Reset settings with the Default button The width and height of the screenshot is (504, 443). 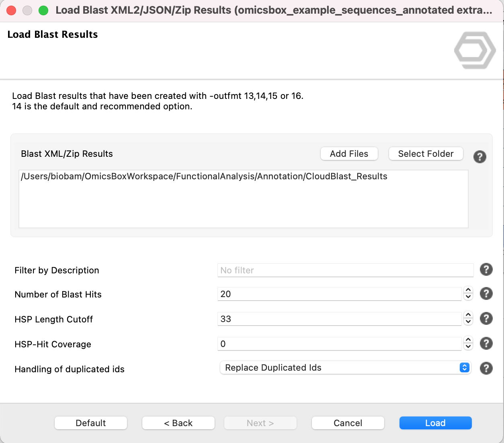[91, 423]
